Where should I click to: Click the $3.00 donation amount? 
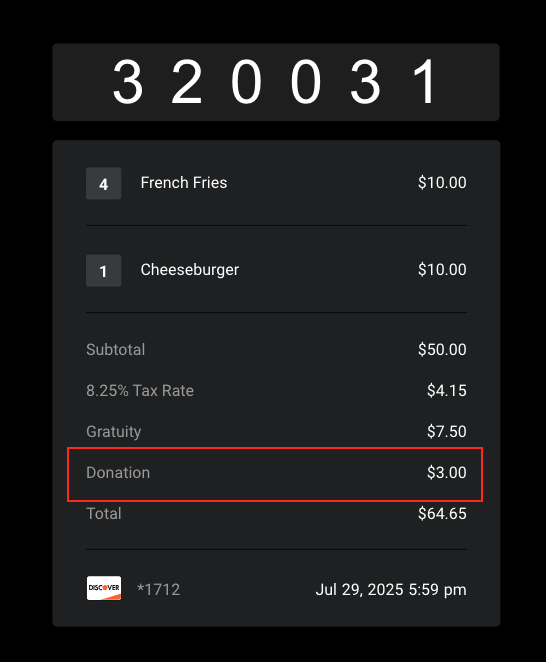coord(447,473)
